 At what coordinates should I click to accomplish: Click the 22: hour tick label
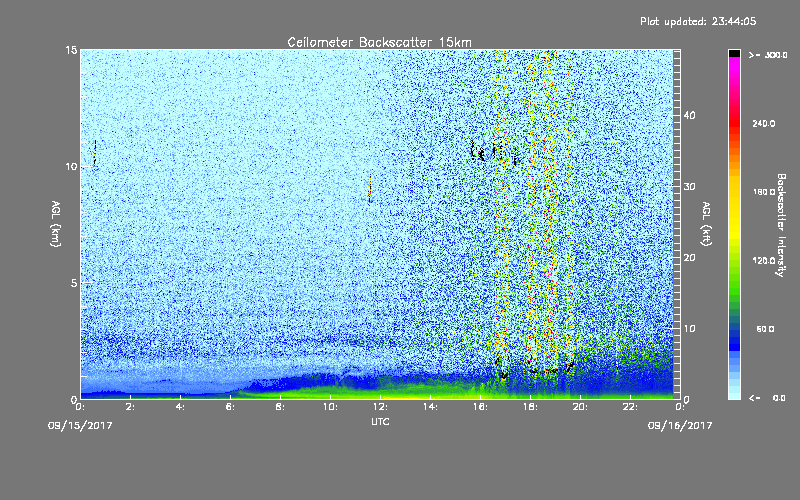630,407
